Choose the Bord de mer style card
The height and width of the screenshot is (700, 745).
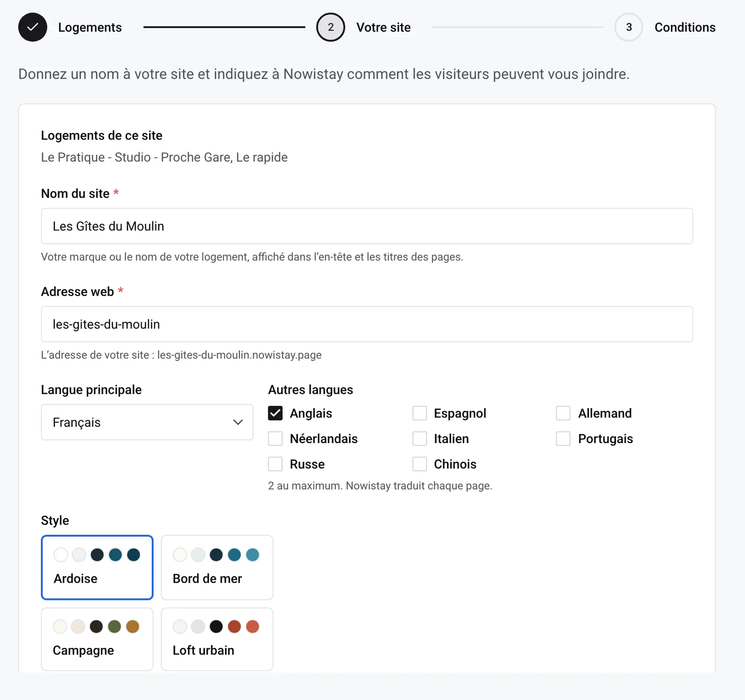pyautogui.click(x=217, y=567)
